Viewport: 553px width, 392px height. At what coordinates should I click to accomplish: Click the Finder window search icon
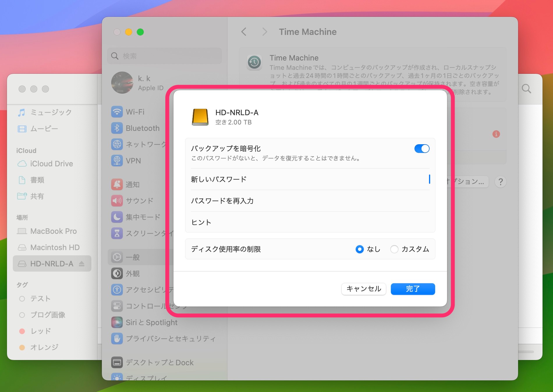526,89
